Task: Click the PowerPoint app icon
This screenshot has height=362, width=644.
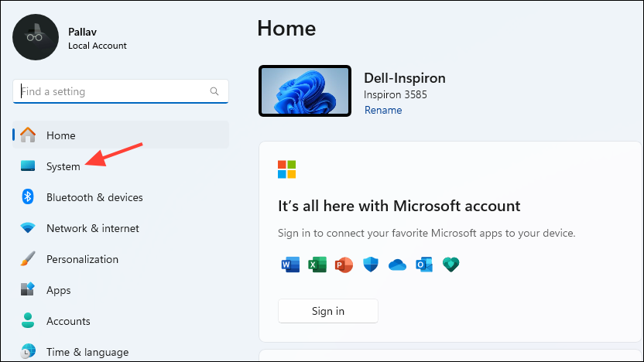Action: click(344, 265)
